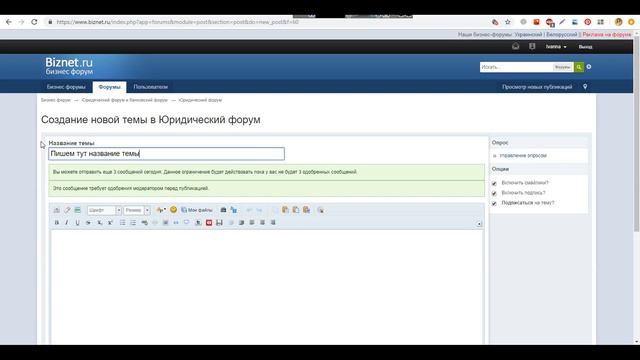This screenshot has height=360, width=640.
Task: Toggle underline formatting in editor
Action: [77, 222]
